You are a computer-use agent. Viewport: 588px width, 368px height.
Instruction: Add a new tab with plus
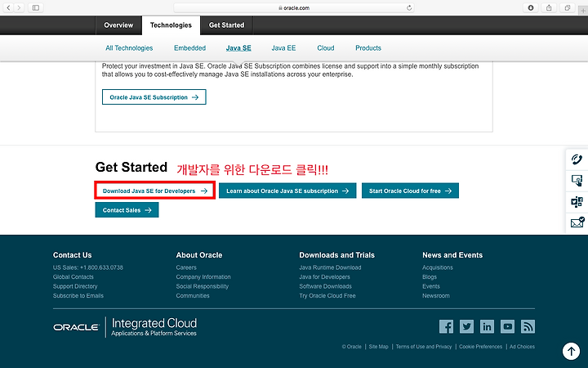click(583, 11)
